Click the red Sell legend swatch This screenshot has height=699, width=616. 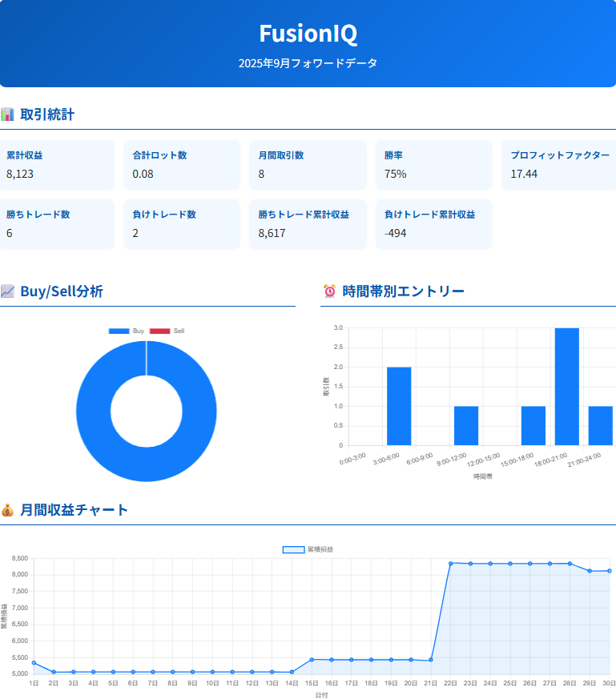pyautogui.click(x=160, y=331)
